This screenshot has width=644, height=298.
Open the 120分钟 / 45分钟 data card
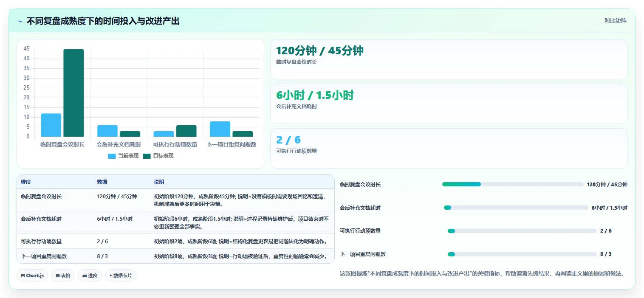click(x=449, y=59)
